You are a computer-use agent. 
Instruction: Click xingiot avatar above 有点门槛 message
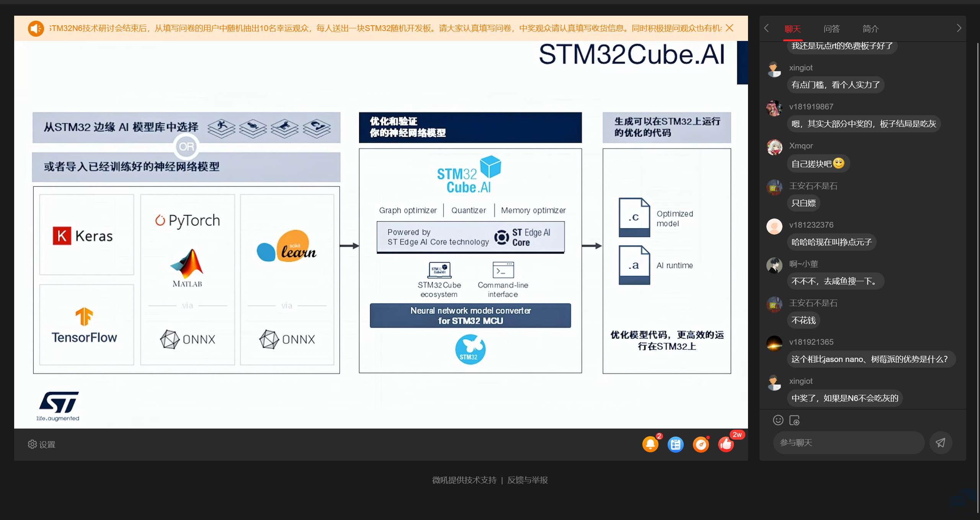774,69
